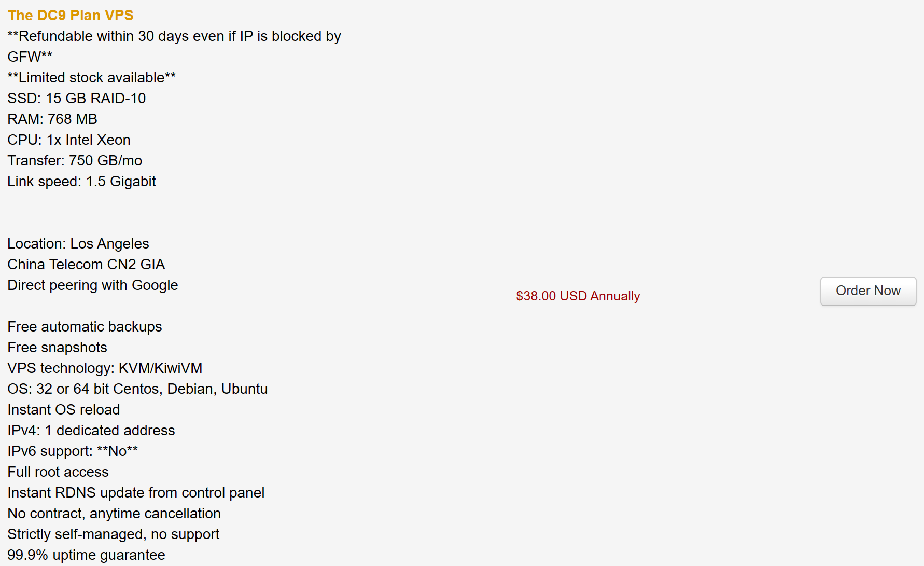Click the Free snapshots line
The width and height of the screenshot is (924, 566).
click(57, 348)
